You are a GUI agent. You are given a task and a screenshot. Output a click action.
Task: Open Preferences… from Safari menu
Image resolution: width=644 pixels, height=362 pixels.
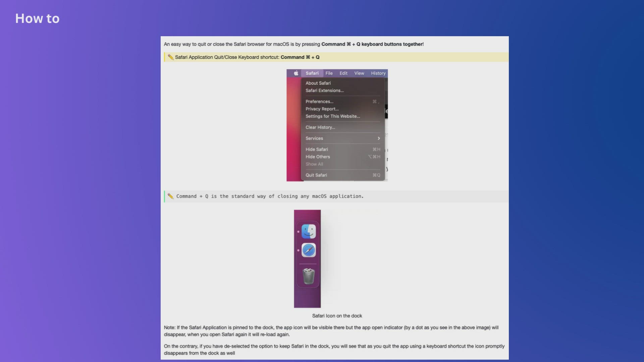click(x=319, y=102)
